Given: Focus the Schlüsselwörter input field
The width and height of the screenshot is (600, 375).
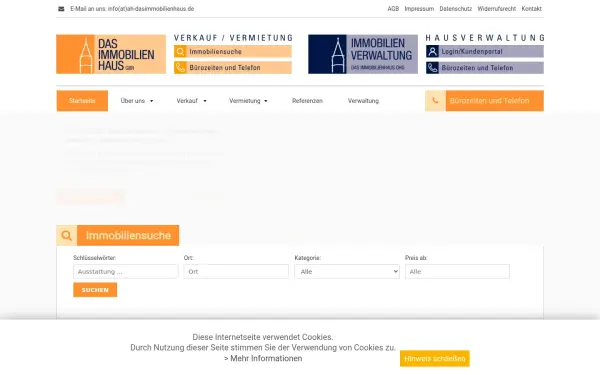Looking at the screenshot, I should pos(126,272).
